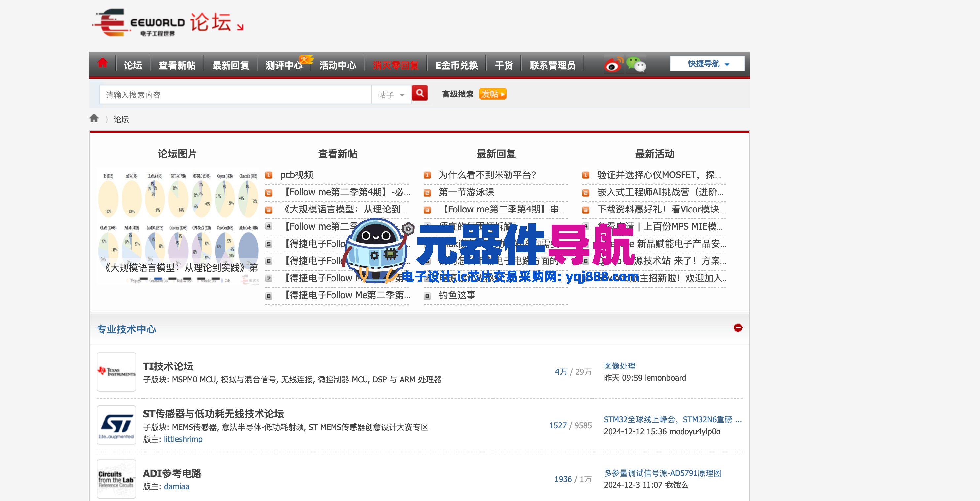
Task: Click the gray breadcrumb home icon
Action: point(94,119)
